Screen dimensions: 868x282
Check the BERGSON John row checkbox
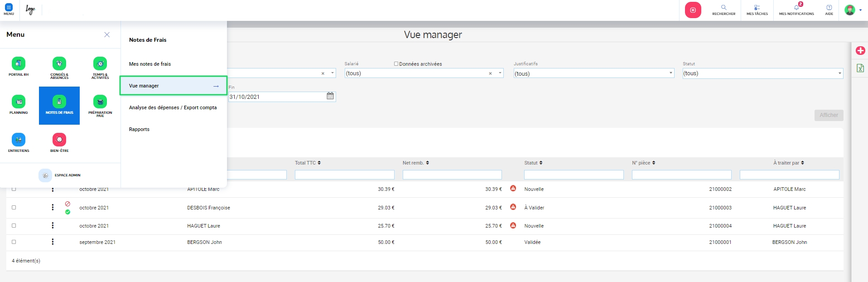click(x=14, y=242)
